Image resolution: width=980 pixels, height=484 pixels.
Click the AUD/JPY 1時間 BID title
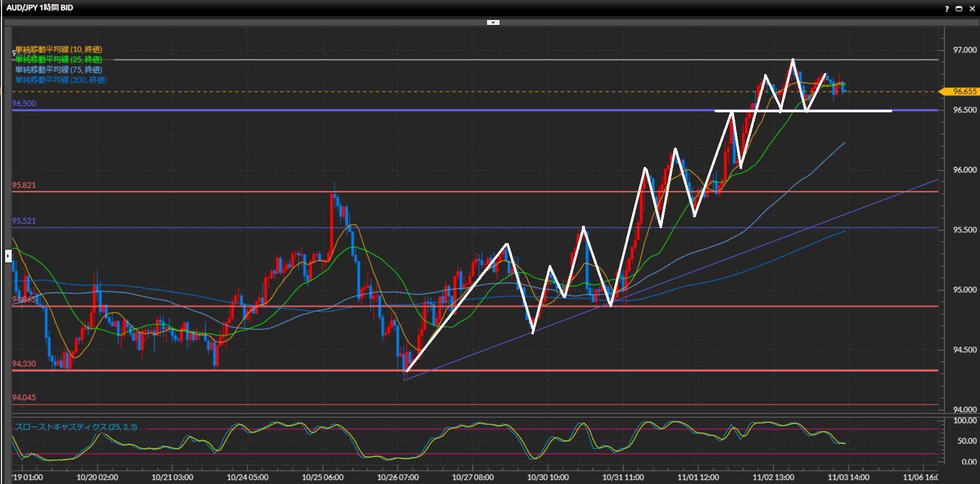(x=40, y=8)
